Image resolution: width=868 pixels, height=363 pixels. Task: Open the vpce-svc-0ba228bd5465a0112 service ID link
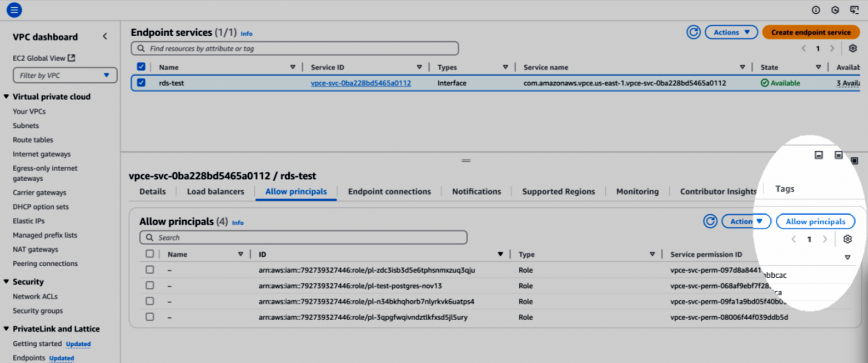tap(360, 83)
